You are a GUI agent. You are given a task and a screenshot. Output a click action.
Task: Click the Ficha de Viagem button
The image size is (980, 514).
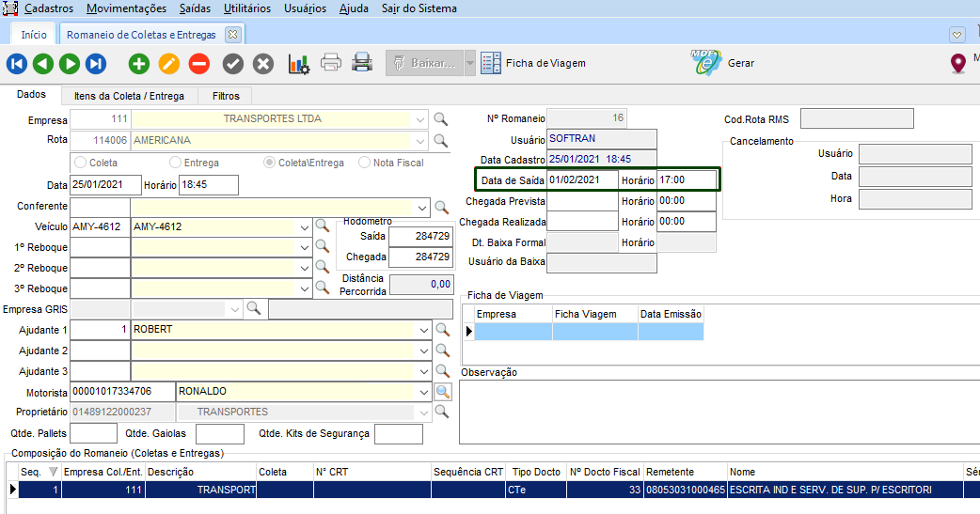(x=533, y=63)
